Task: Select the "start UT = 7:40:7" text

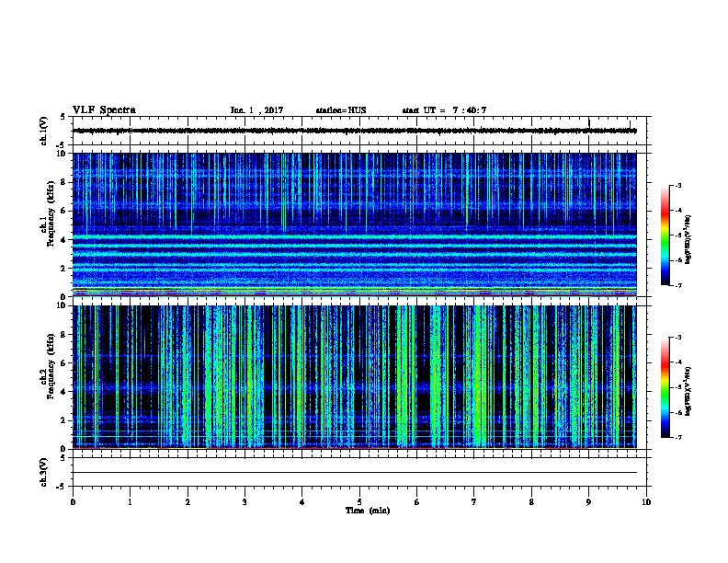Action: (444, 110)
